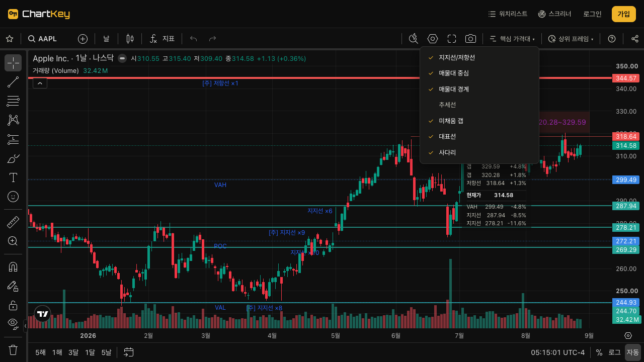Go to ChartKey home via logo
This screenshot has width=644, height=362.
click(39, 14)
